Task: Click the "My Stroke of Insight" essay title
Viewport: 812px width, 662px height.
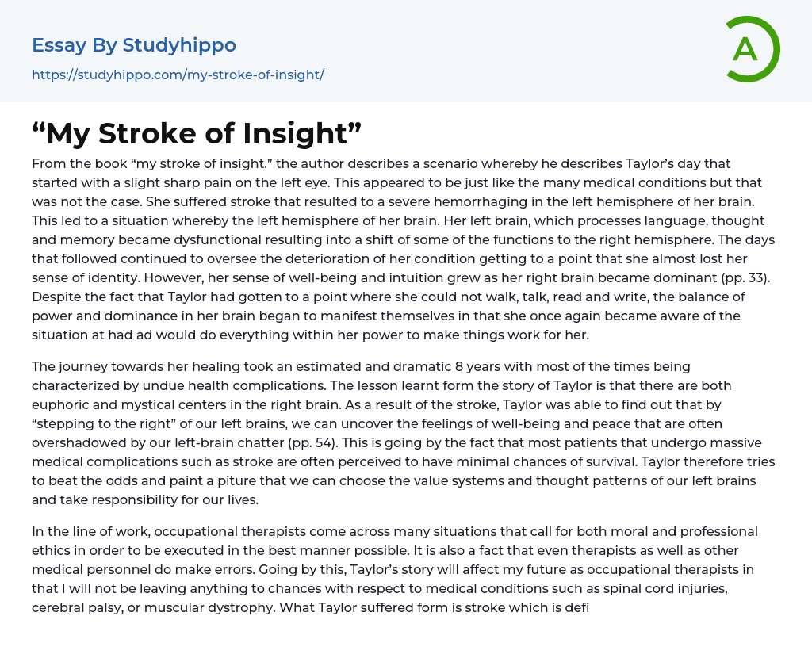Action: 197,134
